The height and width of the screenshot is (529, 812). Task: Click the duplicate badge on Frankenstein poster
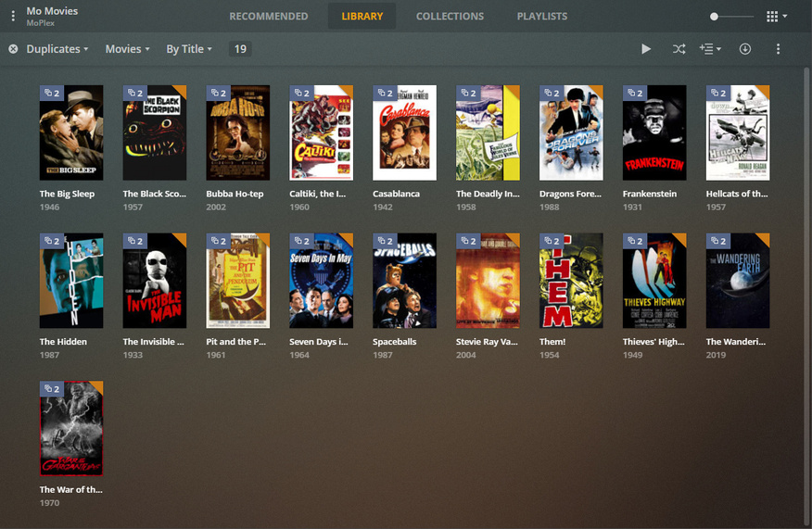(635, 94)
